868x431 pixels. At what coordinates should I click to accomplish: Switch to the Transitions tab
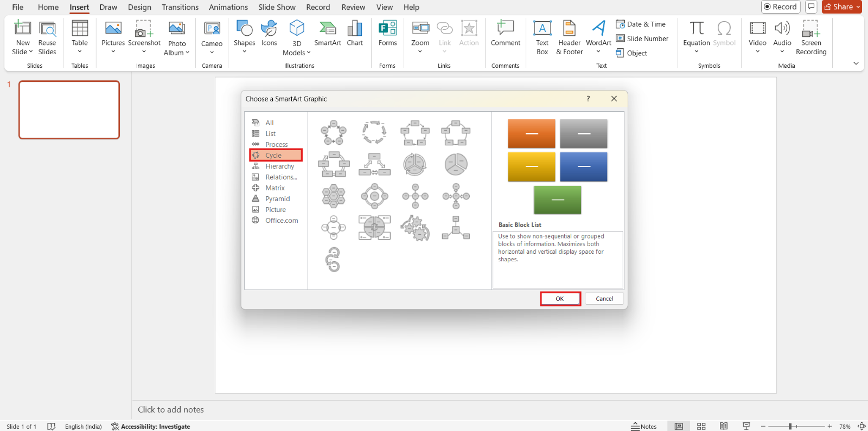coord(180,7)
